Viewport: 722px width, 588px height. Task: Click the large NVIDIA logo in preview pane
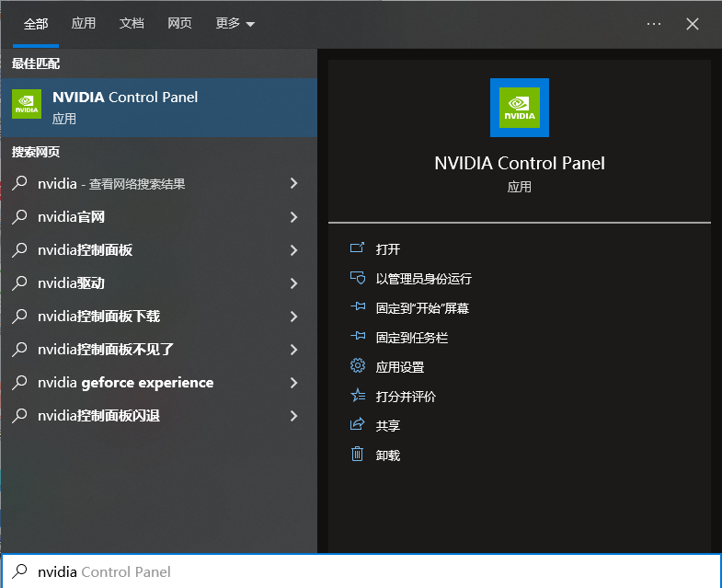(x=520, y=108)
